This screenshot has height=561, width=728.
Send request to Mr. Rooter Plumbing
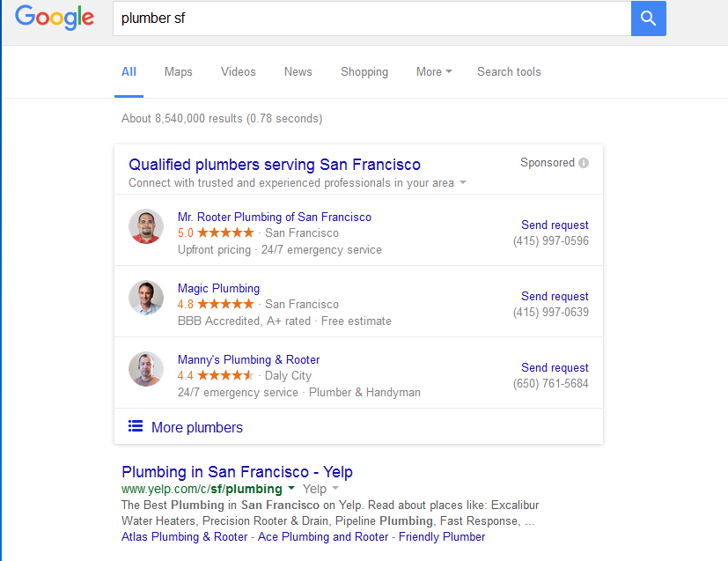point(555,225)
